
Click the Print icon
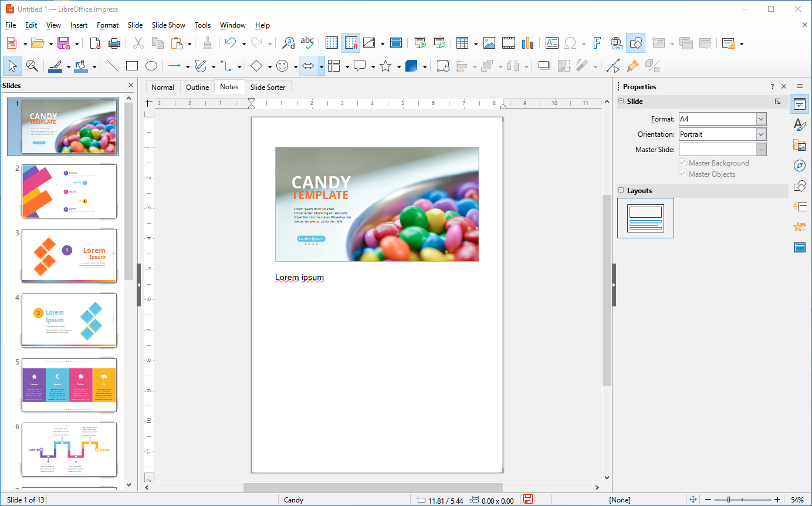[x=114, y=43]
